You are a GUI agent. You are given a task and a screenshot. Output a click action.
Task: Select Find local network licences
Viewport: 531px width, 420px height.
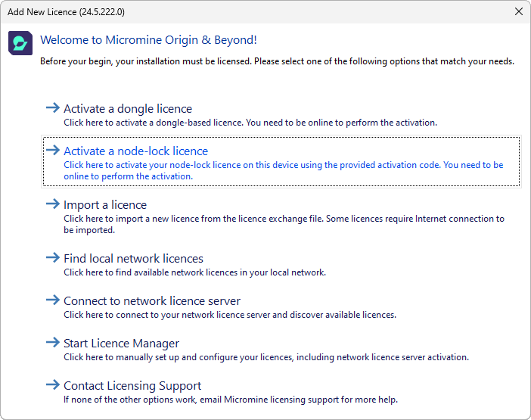(x=133, y=259)
